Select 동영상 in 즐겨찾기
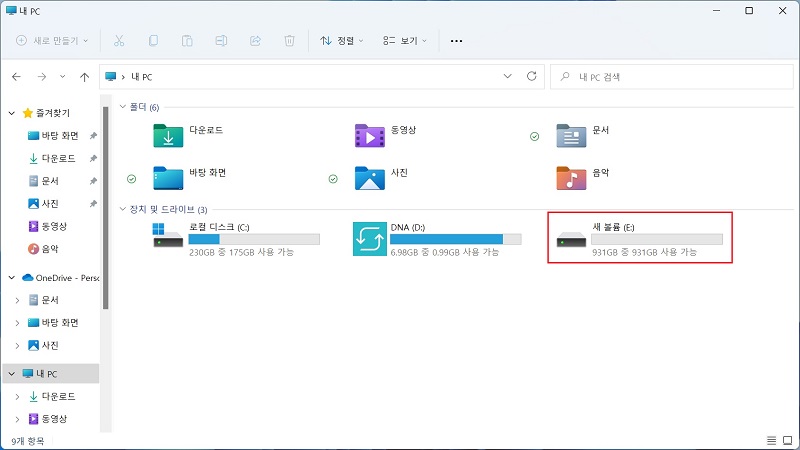 tap(47, 226)
